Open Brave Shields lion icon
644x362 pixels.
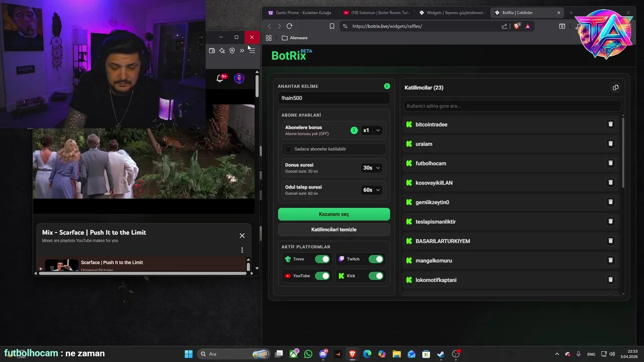517,26
